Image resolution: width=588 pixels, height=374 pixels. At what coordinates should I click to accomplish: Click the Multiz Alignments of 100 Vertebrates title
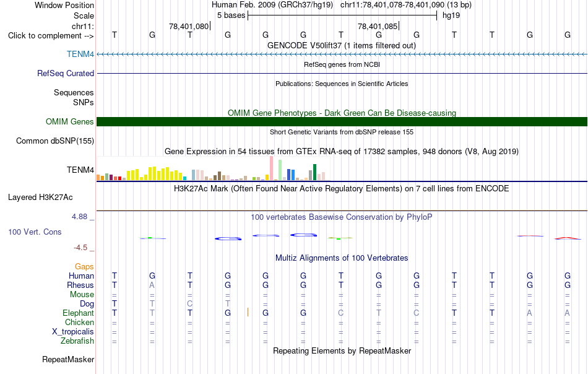(x=342, y=258)
